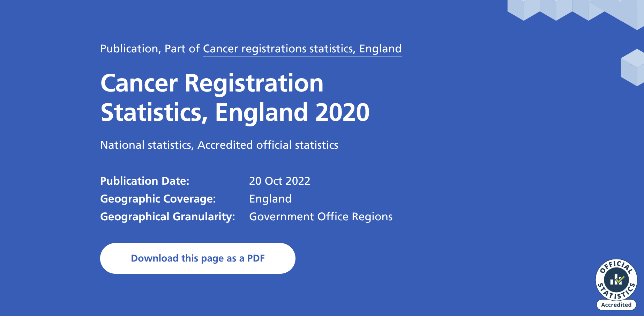Select the page title 'Cancer Registration Statistics, England 2020'
The width and height of the screenshot is (644, 316).
pyautogui.click(x=234, y=98)
